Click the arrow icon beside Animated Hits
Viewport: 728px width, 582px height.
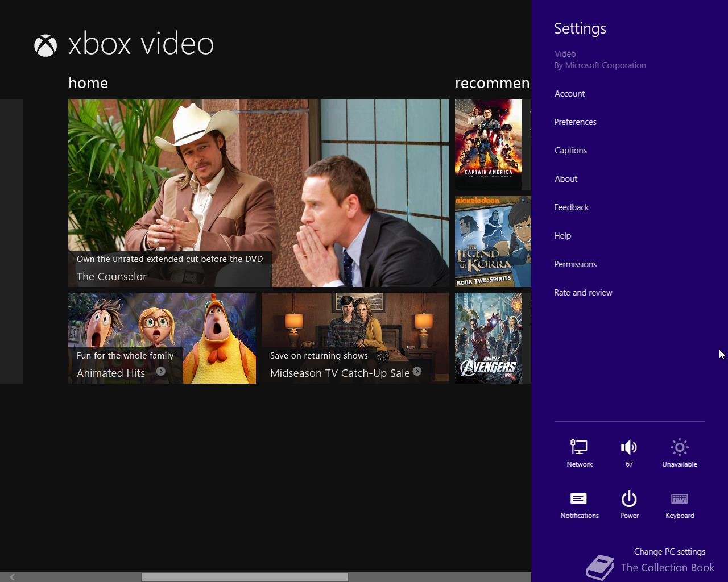pos(161,371)
